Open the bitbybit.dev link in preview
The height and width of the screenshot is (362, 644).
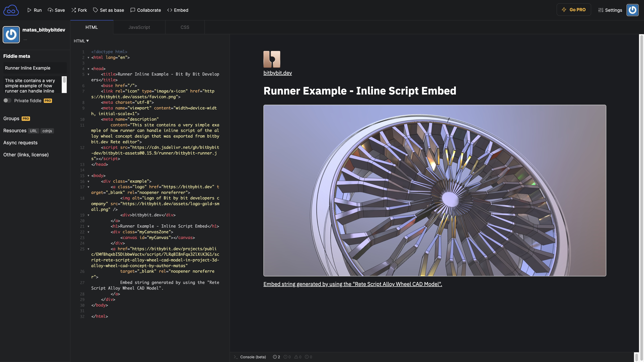coord(278,73)
